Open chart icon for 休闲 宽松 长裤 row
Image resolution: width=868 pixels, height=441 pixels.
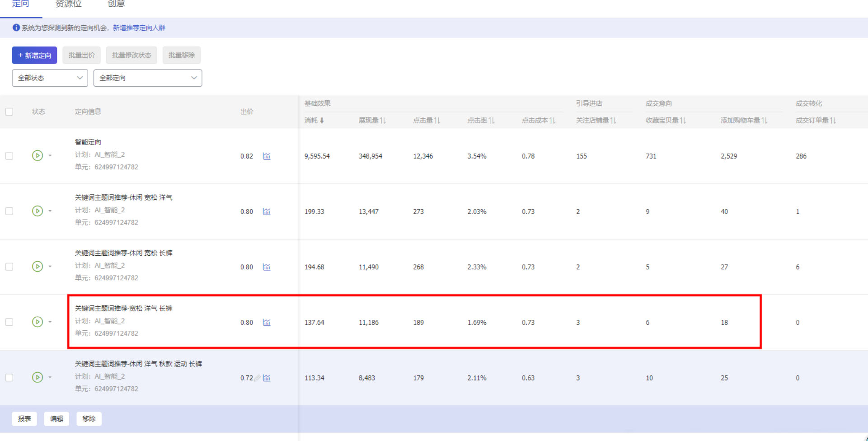click(267, 267)
